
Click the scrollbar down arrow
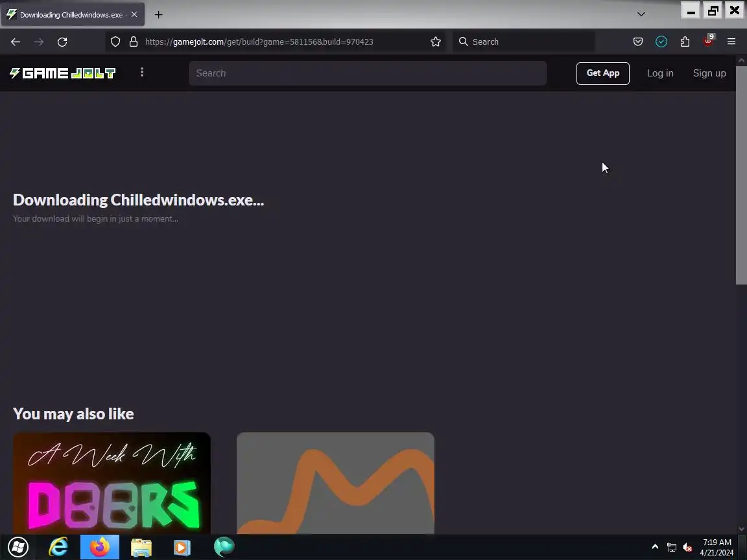coord(741,529)
